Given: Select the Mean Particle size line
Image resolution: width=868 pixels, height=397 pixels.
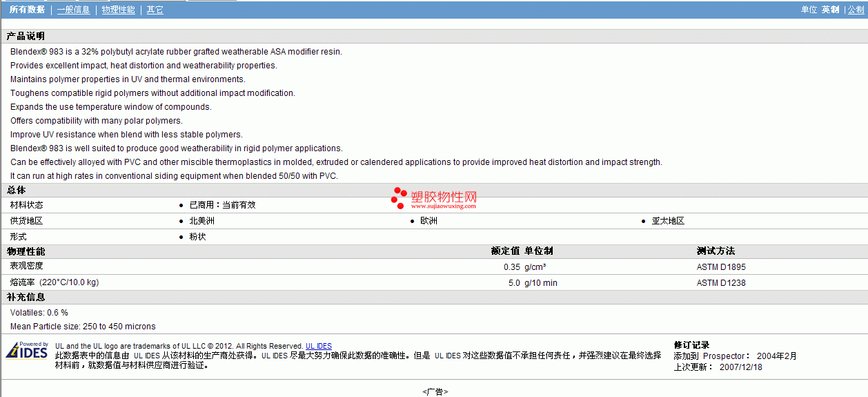Looking at the screenshot, I should 83,327.
